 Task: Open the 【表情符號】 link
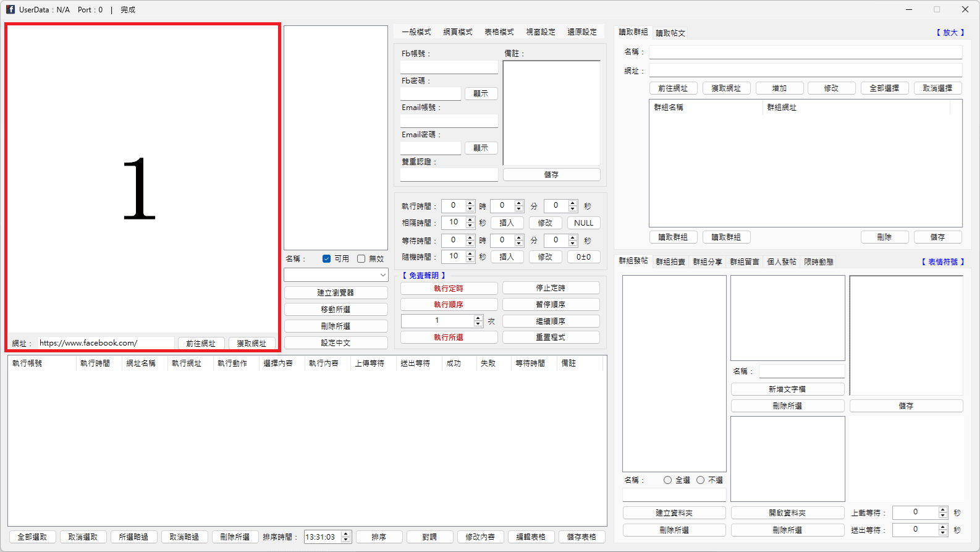click(943, 262)
